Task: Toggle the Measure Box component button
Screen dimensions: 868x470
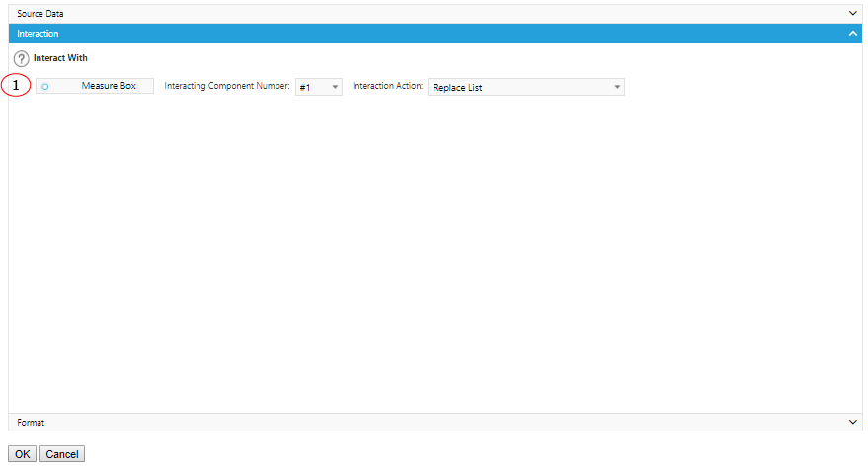Action: (x=95, y=86)
